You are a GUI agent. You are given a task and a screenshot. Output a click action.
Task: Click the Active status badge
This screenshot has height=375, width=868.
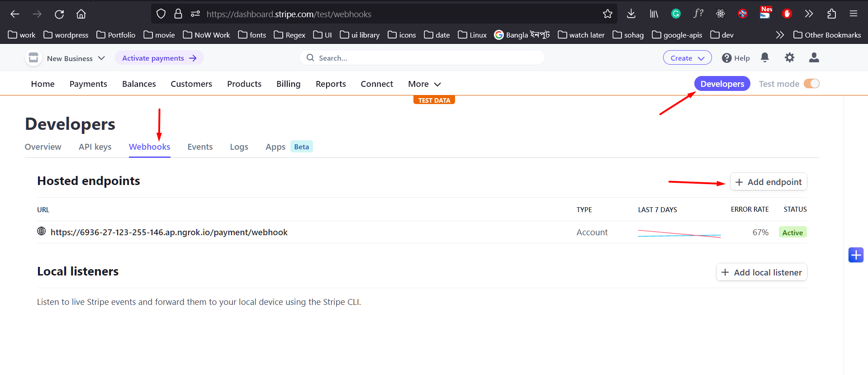pos(792,232)
